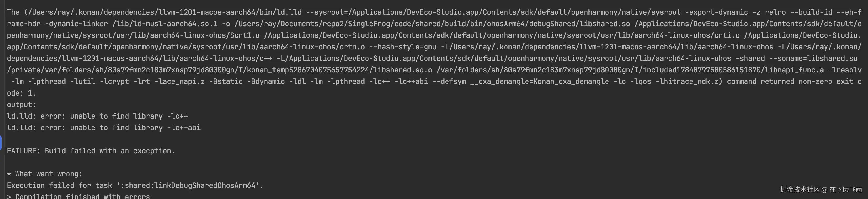This screenshot has width=868, height=199.
Task: Click the 'FAILURE: Build failed with an exception.' line
Action: point(91,151)
